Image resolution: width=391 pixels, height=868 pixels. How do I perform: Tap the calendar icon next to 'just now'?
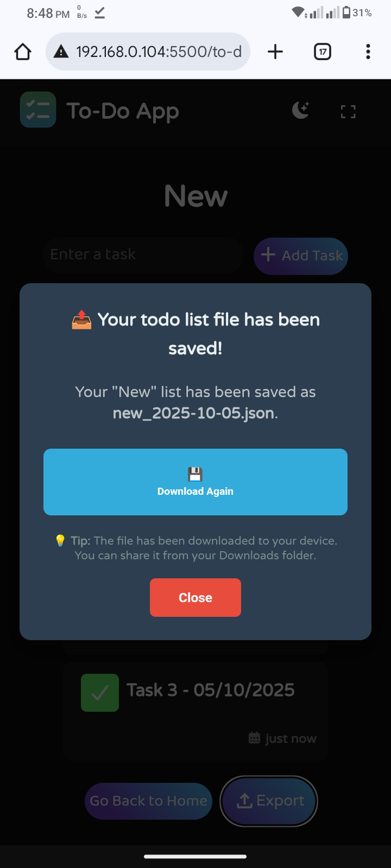[253, 737]
